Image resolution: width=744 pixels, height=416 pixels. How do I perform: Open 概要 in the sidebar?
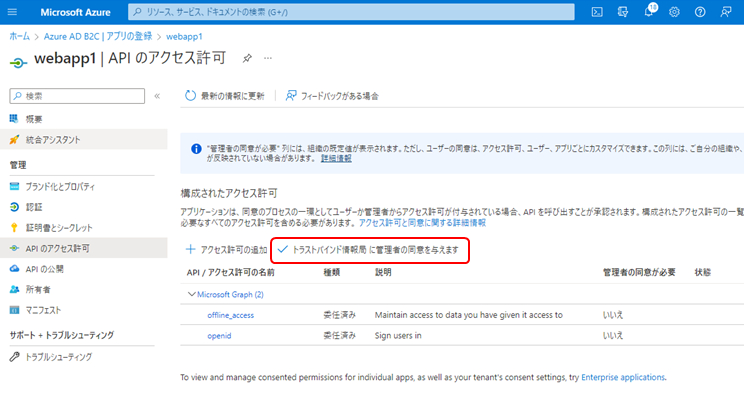84,119
